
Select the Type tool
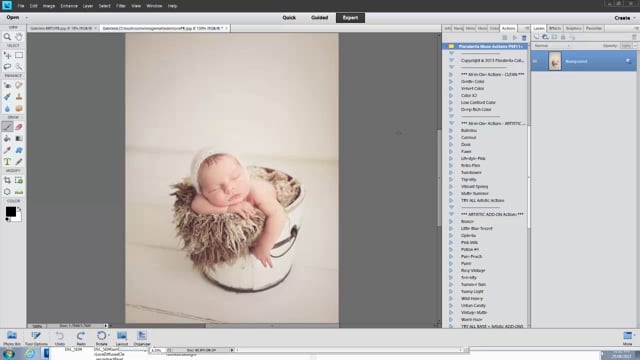[7, 162]
